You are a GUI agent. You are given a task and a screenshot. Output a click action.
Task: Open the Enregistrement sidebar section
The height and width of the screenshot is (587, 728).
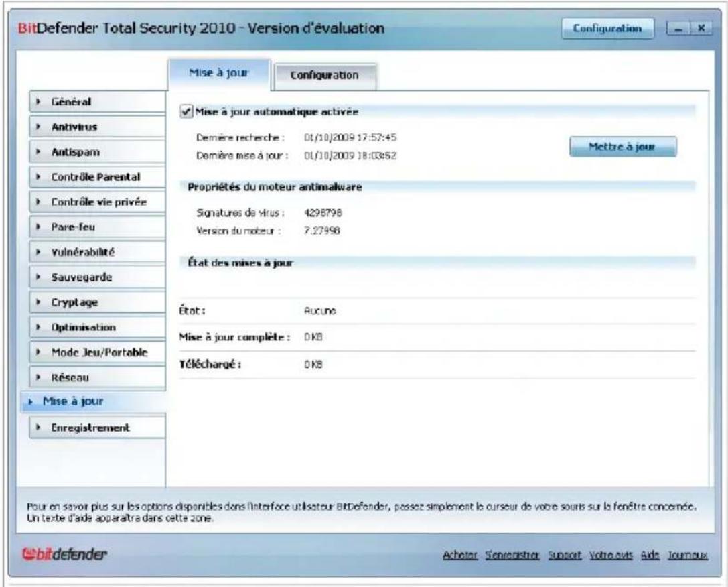[x=98, y=428]
